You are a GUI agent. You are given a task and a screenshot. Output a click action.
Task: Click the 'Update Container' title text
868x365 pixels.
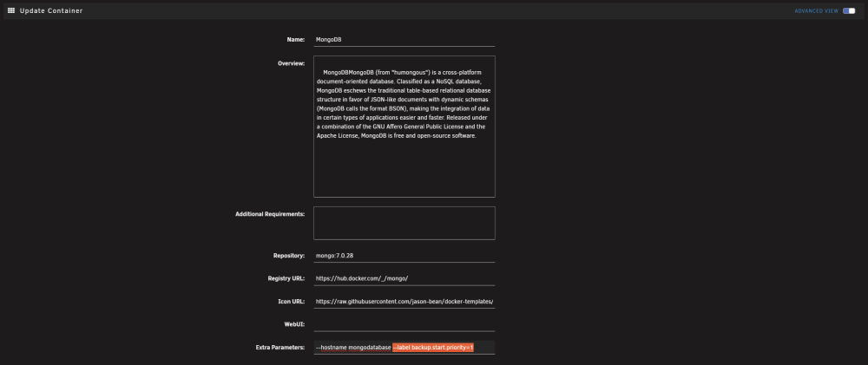(51, 10)
